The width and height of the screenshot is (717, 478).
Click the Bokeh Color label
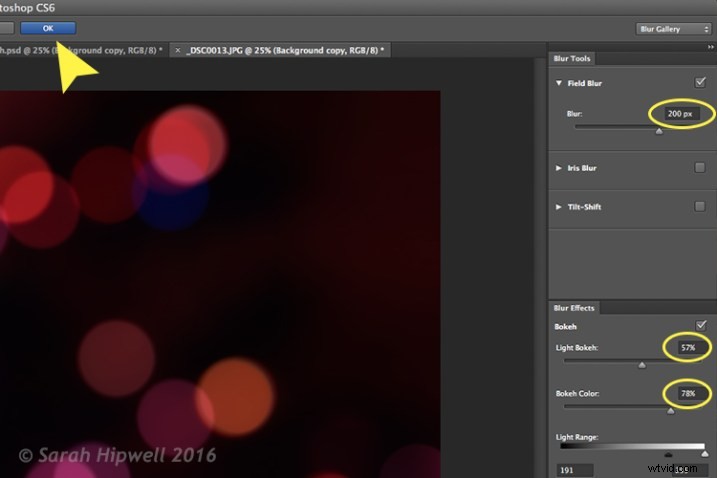[x=577, y=393]
